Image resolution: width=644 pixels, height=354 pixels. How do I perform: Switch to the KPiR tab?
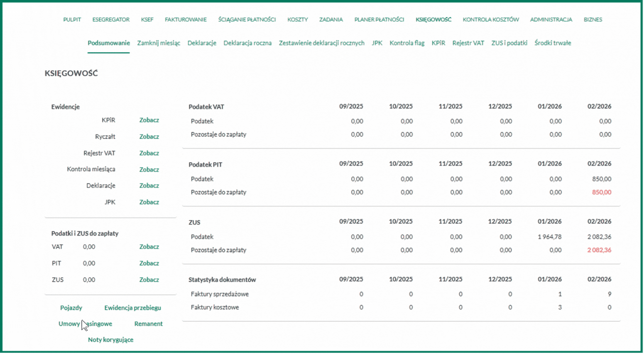point(438,43)
